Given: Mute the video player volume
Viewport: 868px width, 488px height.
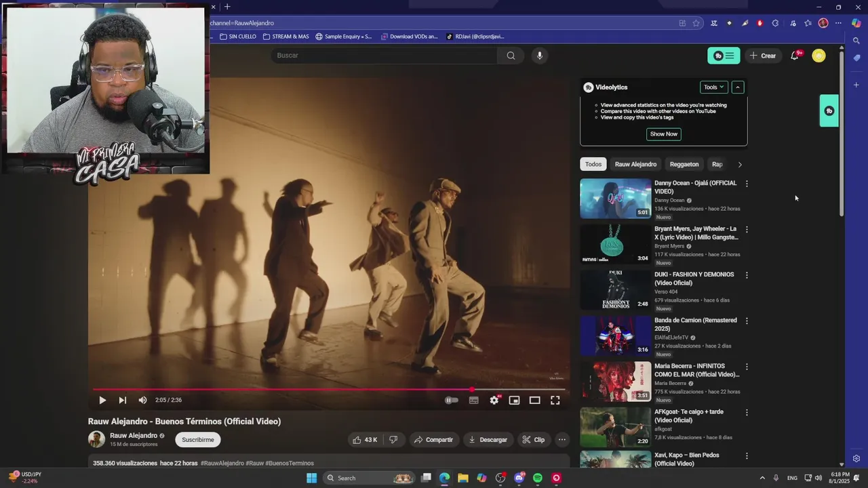Looking at the screenshot, I should pyautogui.click(x=142, y=401).
